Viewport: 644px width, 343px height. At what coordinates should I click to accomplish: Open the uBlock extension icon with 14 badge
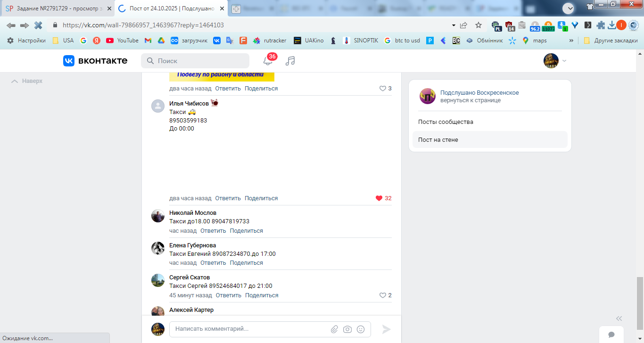click(x=509, y=26)
